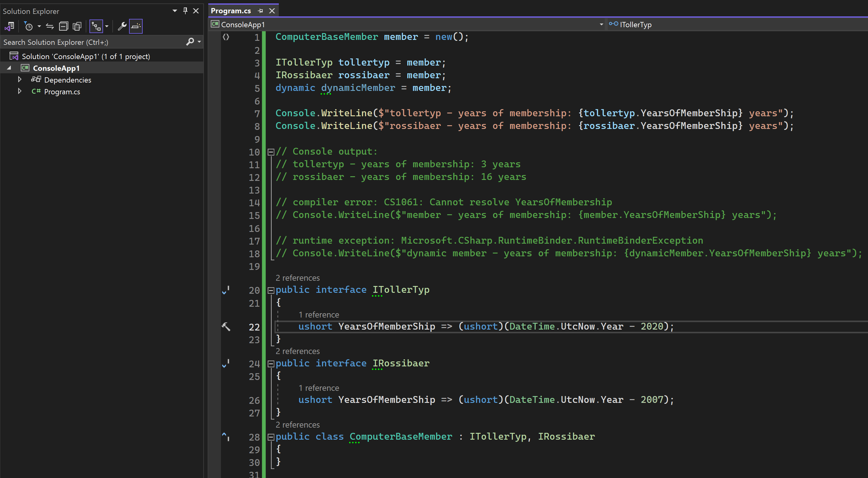This screenshot has height=478, width=868.
Task: Toggle the nested view hierarchy button
Action: coord(96,26)
